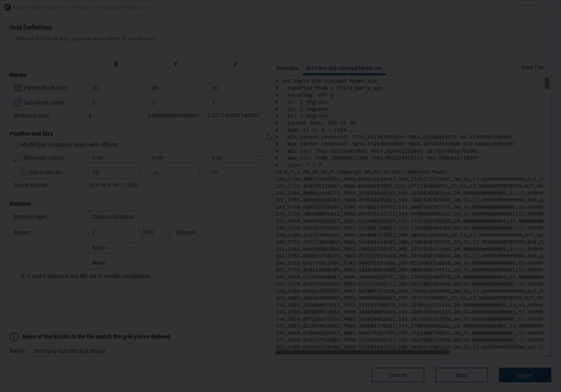Click the Sub-block count grid icon
The image size is (561, 392).
[x=17, y=103]
